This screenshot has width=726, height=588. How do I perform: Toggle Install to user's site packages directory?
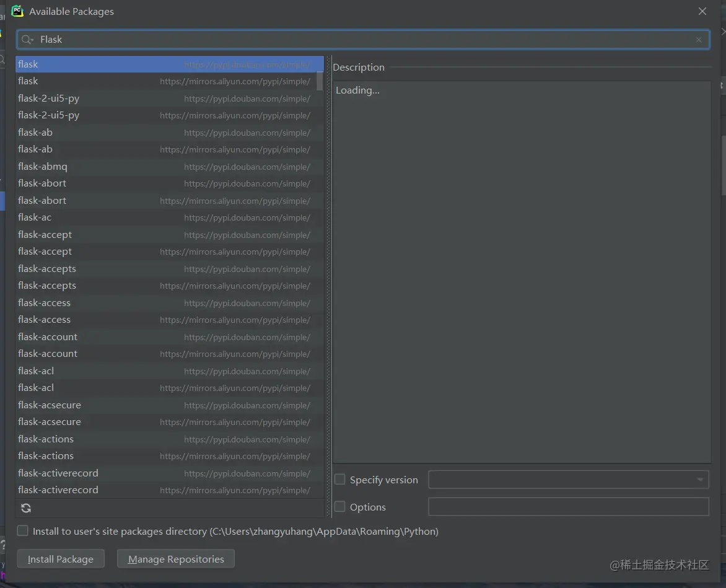(23, 530)
